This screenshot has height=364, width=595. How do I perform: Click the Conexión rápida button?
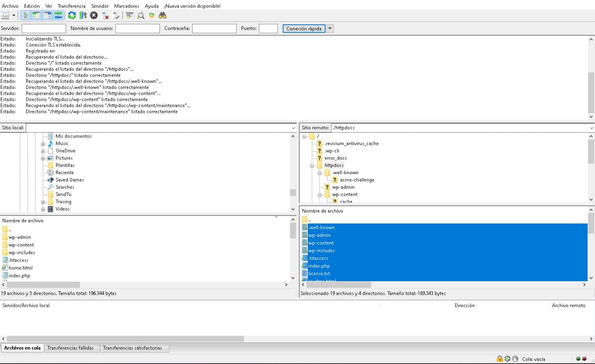(x=304, y=29)
